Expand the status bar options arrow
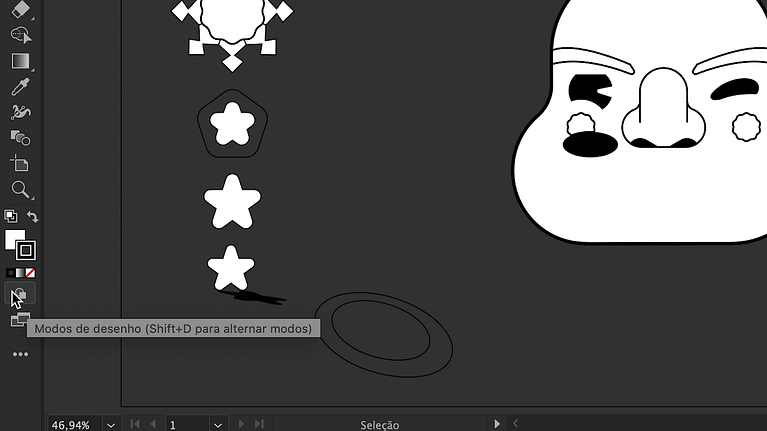 coord(497,425)
